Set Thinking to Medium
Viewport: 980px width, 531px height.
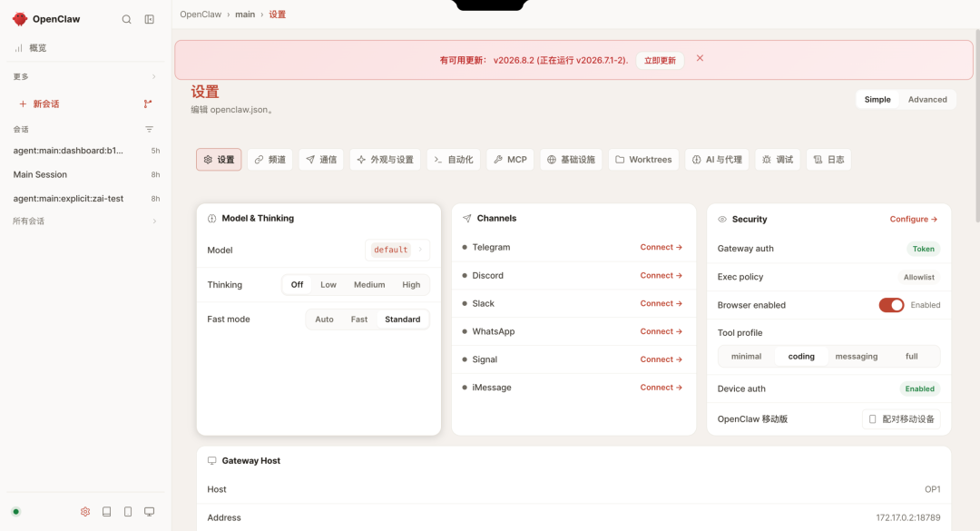tap(369, 285)
